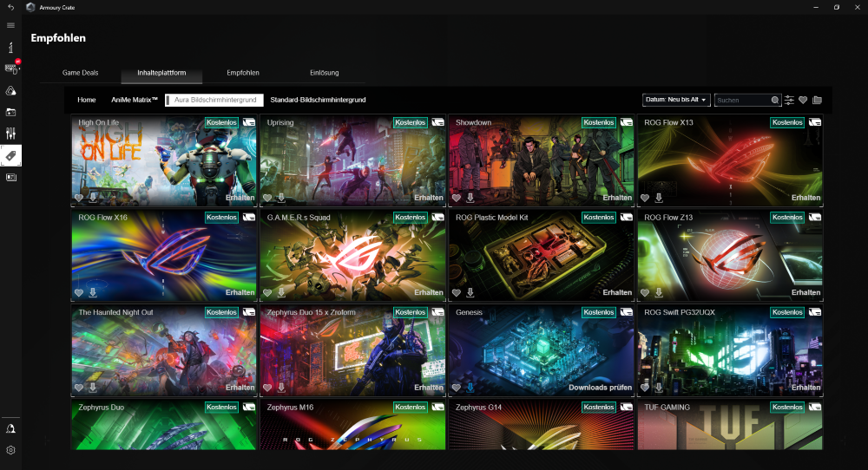Screen dimensions: 868x470
Task: Show favorites using toolbar heart icon
Action: 803,100
